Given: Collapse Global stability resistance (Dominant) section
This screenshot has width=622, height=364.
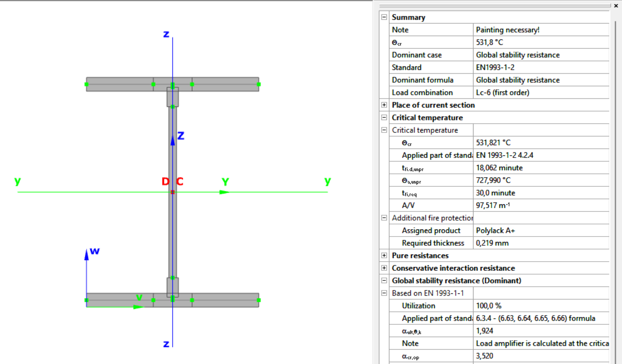Looking at the screenshot, I should coord(384,280).
